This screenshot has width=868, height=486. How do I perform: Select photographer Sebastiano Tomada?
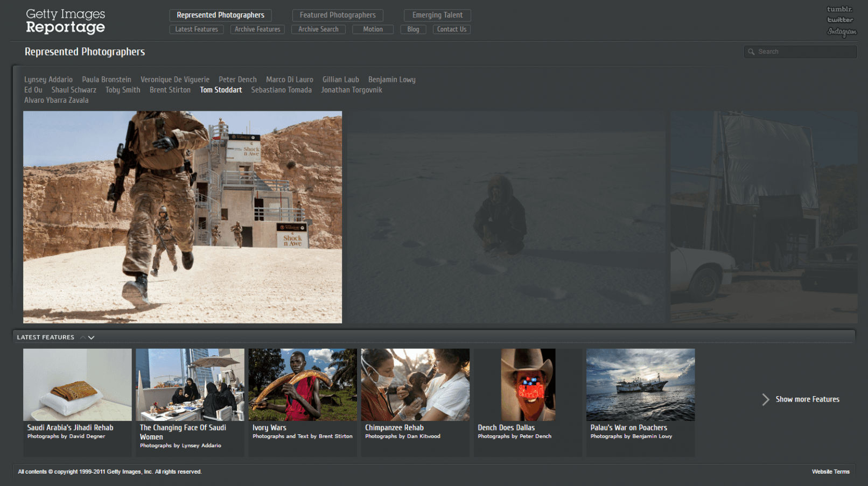coord(281,90)
